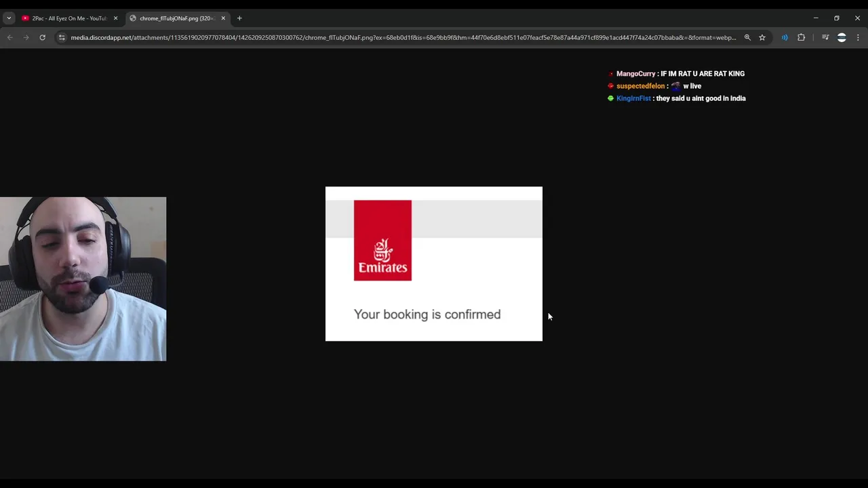Go back to previous page
The image size is (868, 488).
(9, 37)
